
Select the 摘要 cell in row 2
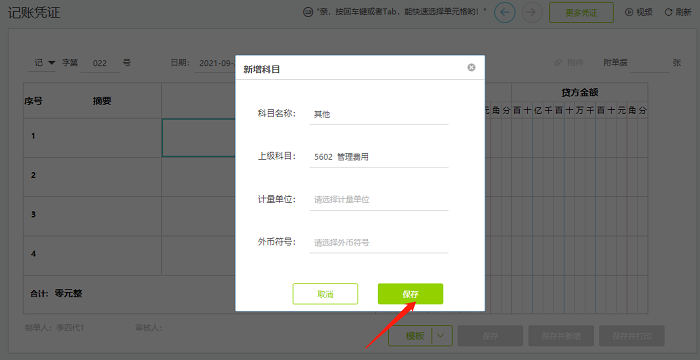[x=102, y=177]
